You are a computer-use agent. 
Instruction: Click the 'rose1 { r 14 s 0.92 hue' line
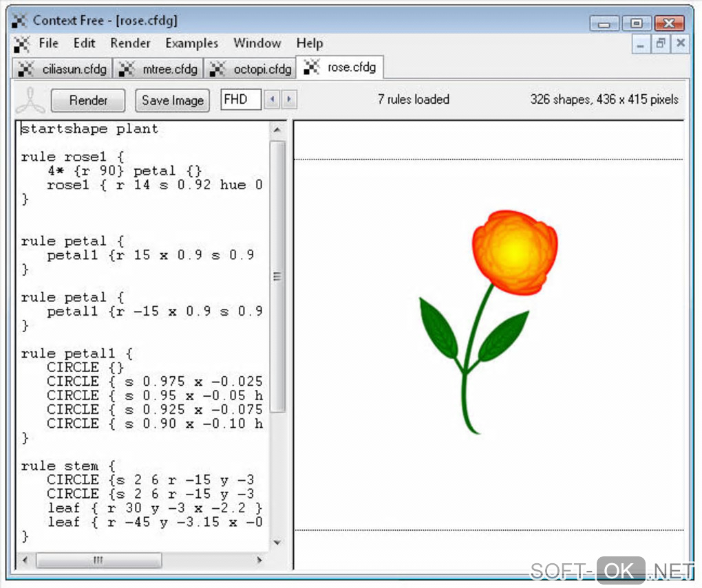pyautogui.click(x=155, y=185)
